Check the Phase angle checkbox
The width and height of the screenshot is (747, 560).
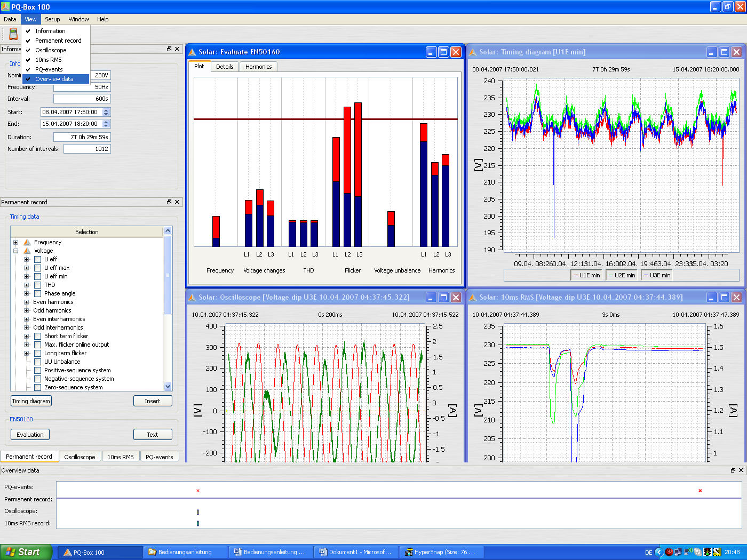(38, 293)
